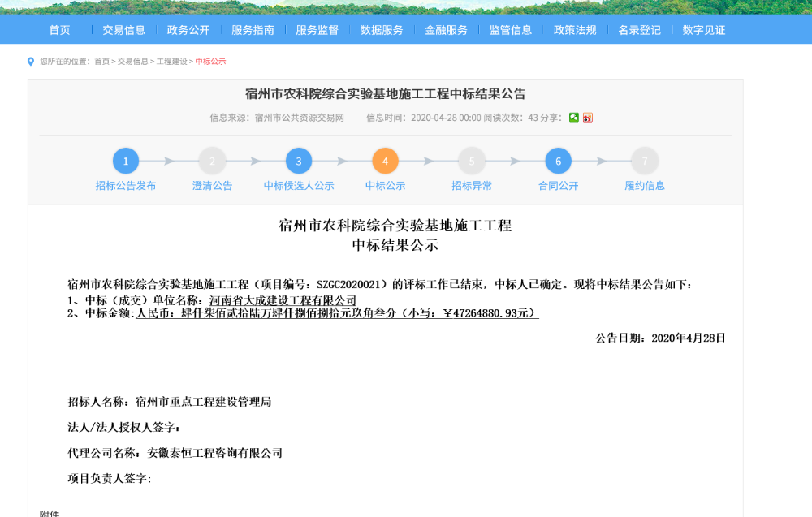The image size is (812, 517).
Task: Open the 交易信息 navigation menu
Action: point(123,30)
